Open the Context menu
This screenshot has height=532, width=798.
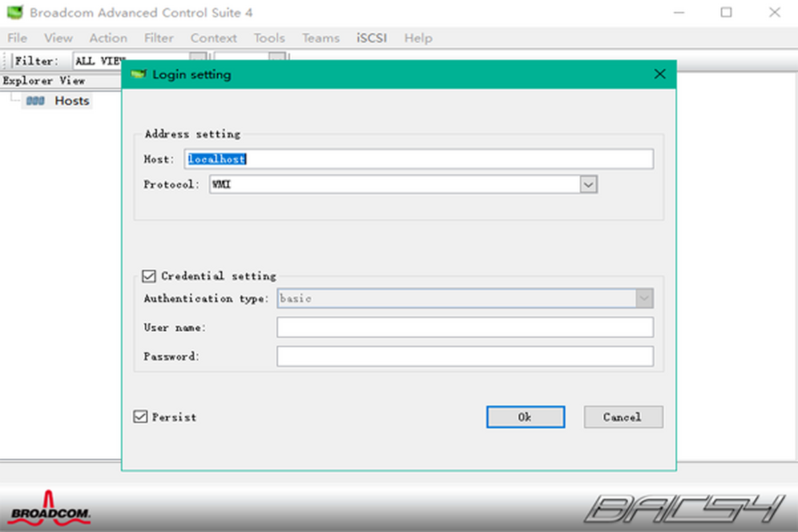[213, 38]
